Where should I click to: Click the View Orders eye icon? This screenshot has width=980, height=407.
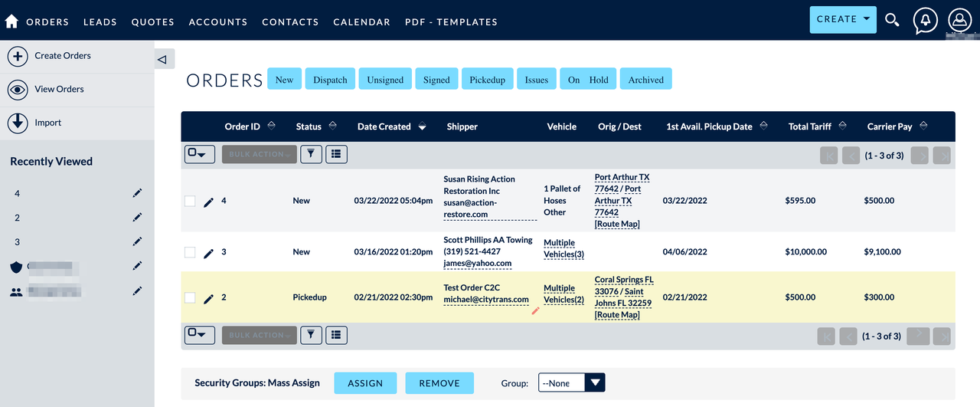[18, 90]
